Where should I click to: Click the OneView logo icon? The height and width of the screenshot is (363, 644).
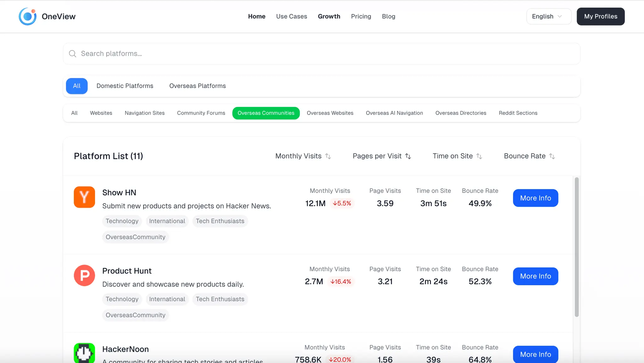[28, 16]
